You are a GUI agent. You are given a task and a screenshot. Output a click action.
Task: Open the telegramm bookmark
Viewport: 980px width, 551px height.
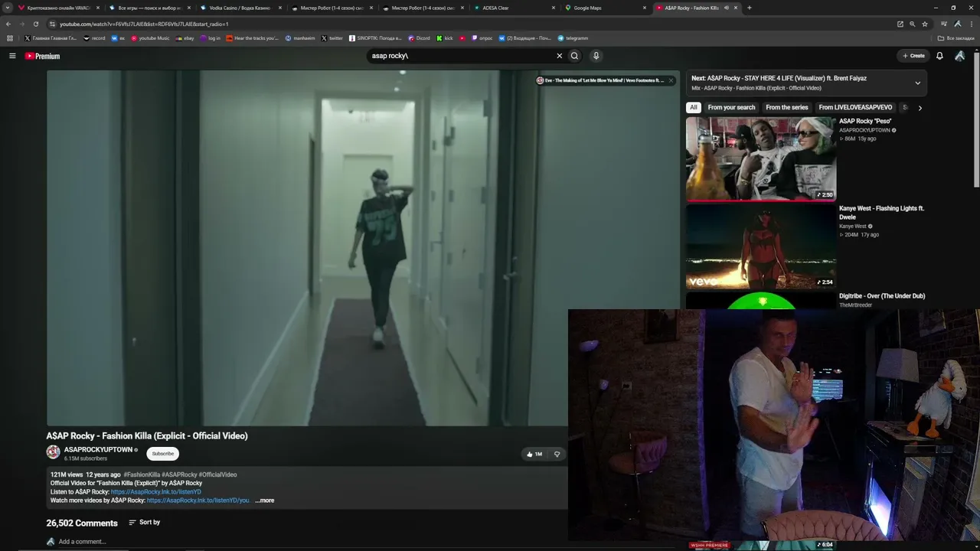pyautogui.click(x=573, y=38)
